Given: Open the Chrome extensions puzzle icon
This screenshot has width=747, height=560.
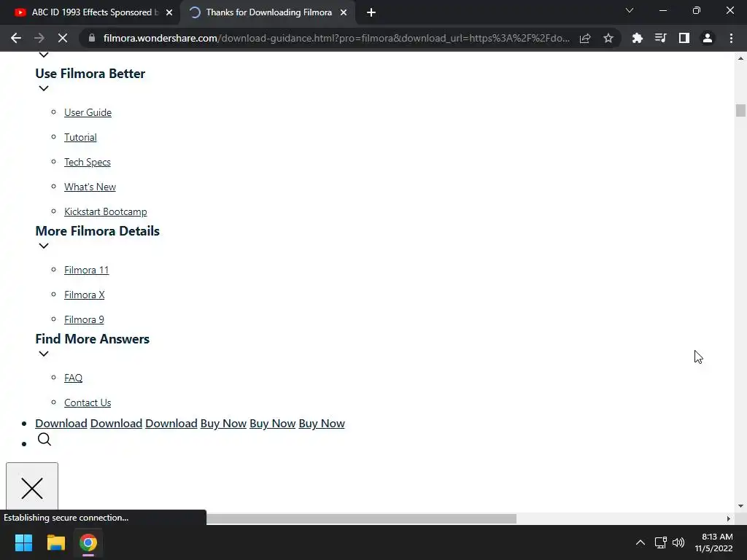Looking at the screenshot, I should (x=637, y=38).
